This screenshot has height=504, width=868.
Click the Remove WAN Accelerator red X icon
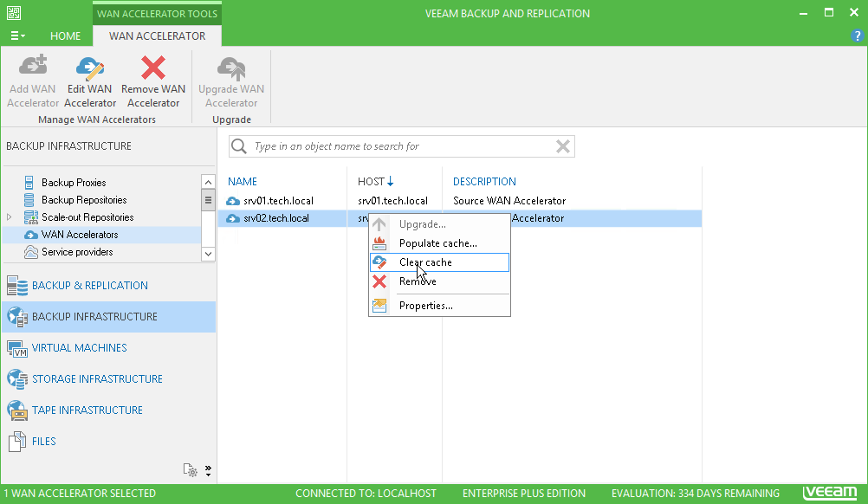(153, 68)
